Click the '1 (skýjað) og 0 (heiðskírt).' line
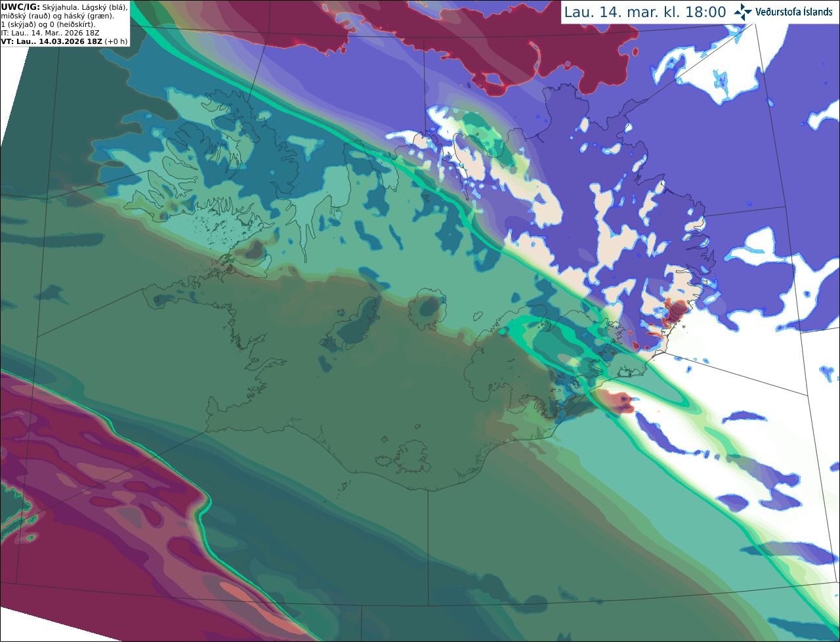The image size is (840, 642). point(48,24)
